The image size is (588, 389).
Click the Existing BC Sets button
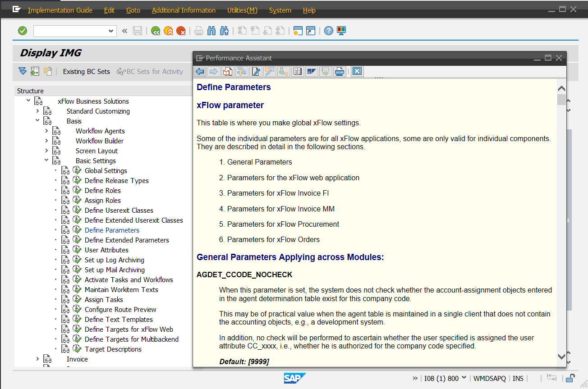coord(86,71)
